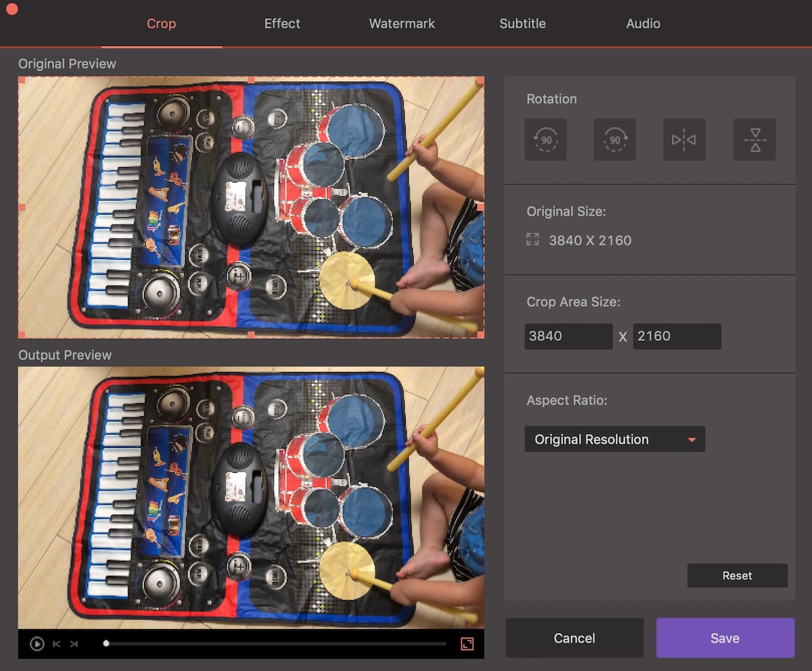
Task: Jump to previous frame in preview
Action: pos(57,644)
